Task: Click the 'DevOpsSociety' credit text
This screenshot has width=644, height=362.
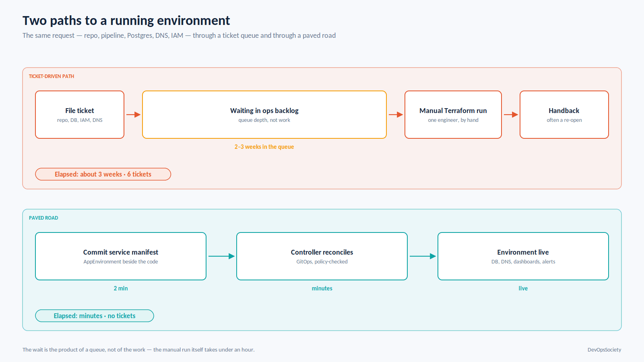Action: [x=604, y=350]
